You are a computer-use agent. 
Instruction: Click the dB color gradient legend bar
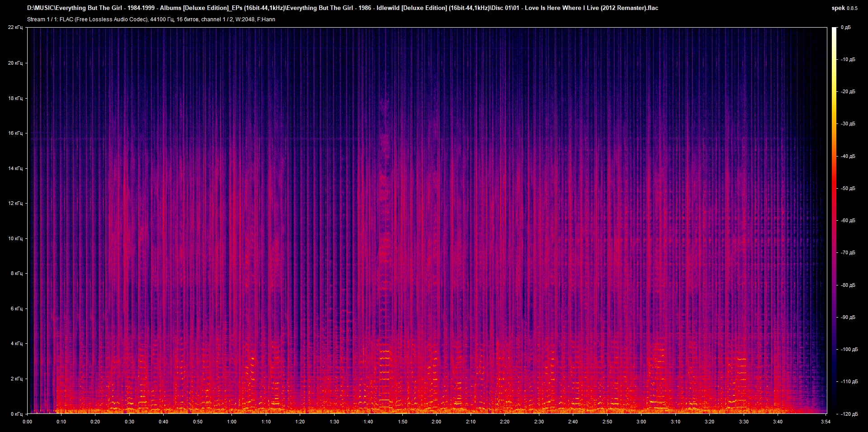pyautogui.click(x=835, y=221)
